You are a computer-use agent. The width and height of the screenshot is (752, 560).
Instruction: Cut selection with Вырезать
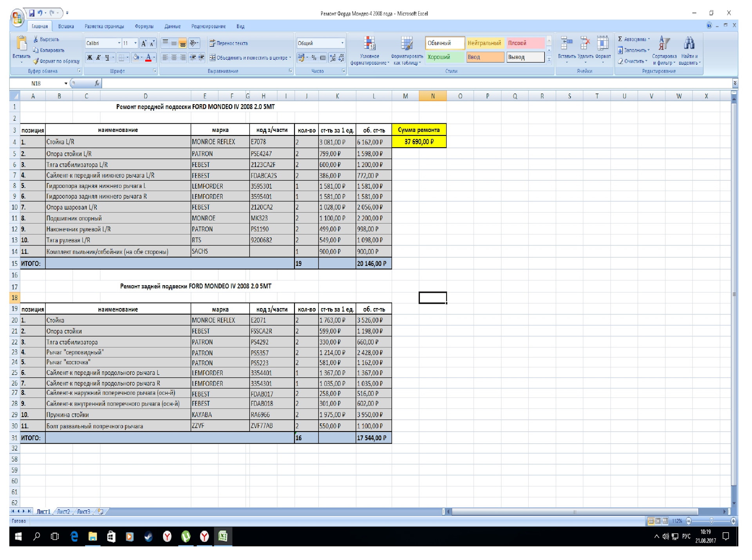[x=46, y=39]
